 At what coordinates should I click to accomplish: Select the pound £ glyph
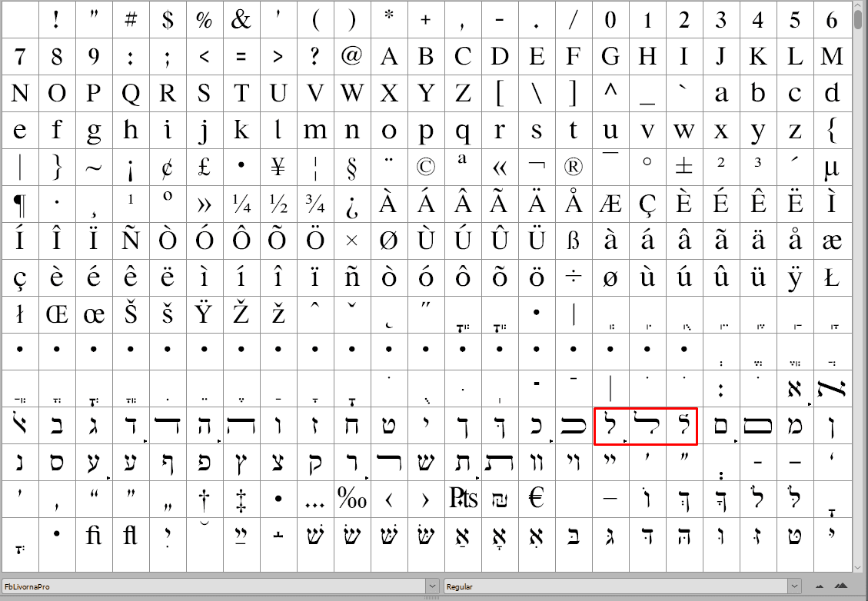(x=205, y=167)
